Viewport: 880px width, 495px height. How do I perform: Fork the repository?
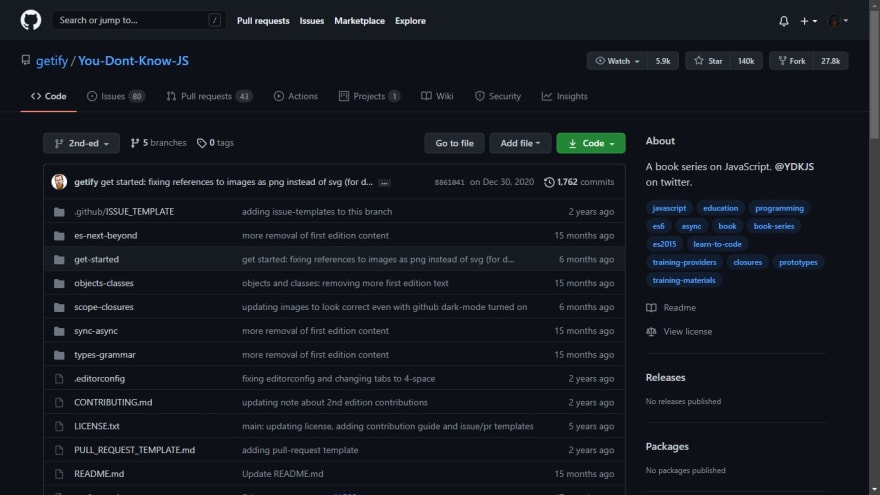click(x=791, y=61)
